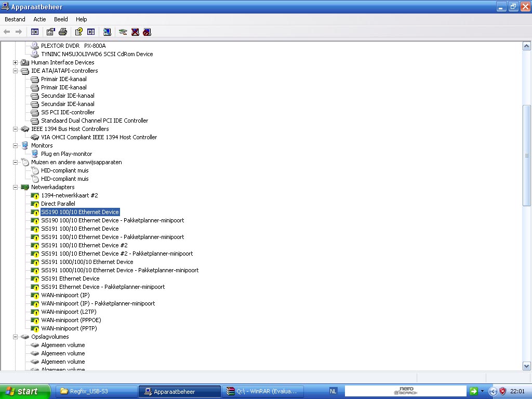This screenshot has height=399, width=532.
Task: Click the printer icon in the toolbar
Action: [63, 32]
